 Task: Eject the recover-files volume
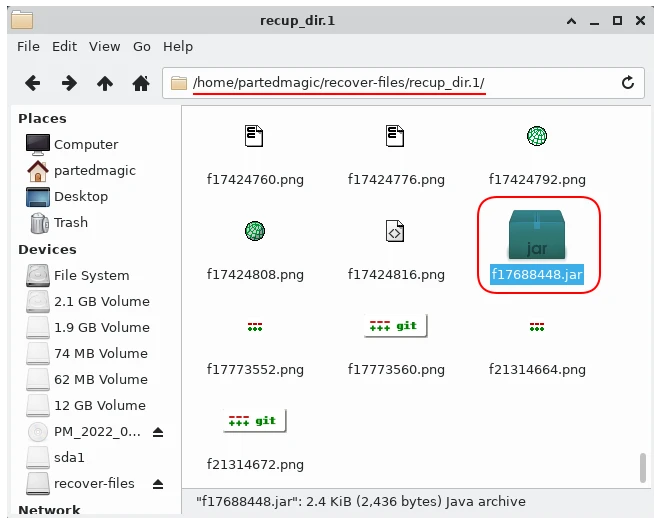[x=158, y=484]
